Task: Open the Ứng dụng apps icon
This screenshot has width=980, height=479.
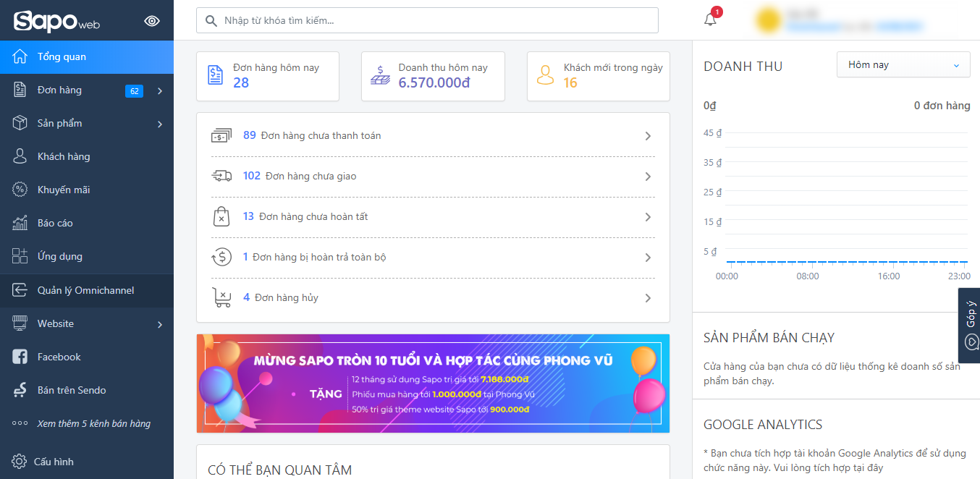Action: click(20, 256)
